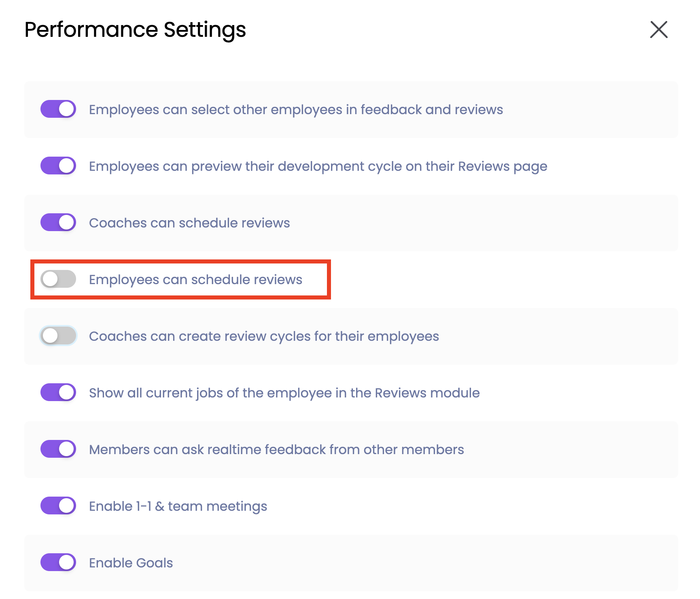Click the 'Enable 1-1 & team meetings' label
Viewport: 700px width, 599px height.
[x=178, y=506]
